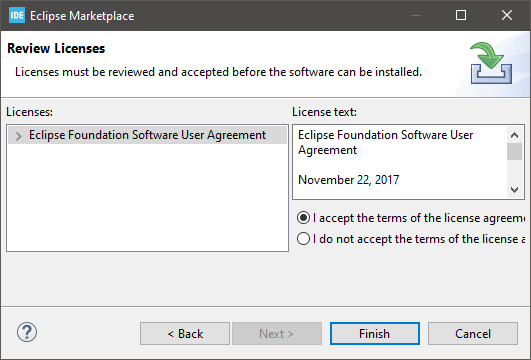Image resolution: width=531 pixels, height=360 pixels.
Task: Click the license text scrollbar thumb
Action: (x=514, y=151)
